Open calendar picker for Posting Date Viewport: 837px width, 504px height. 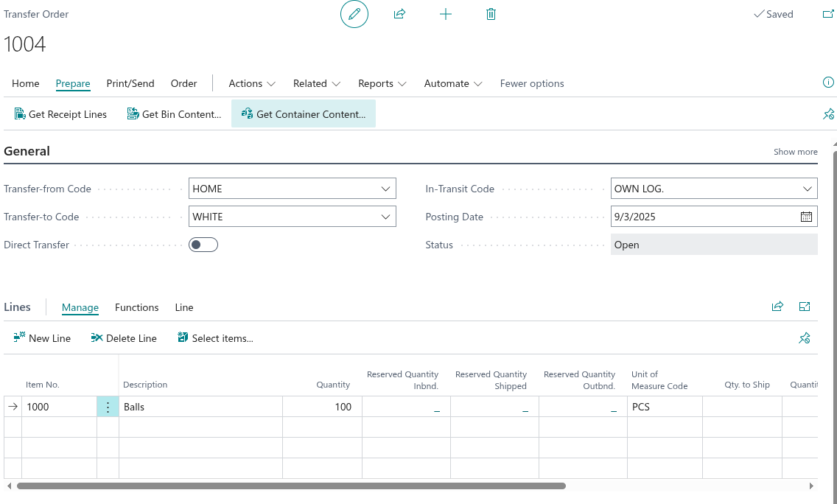point(806,217)
